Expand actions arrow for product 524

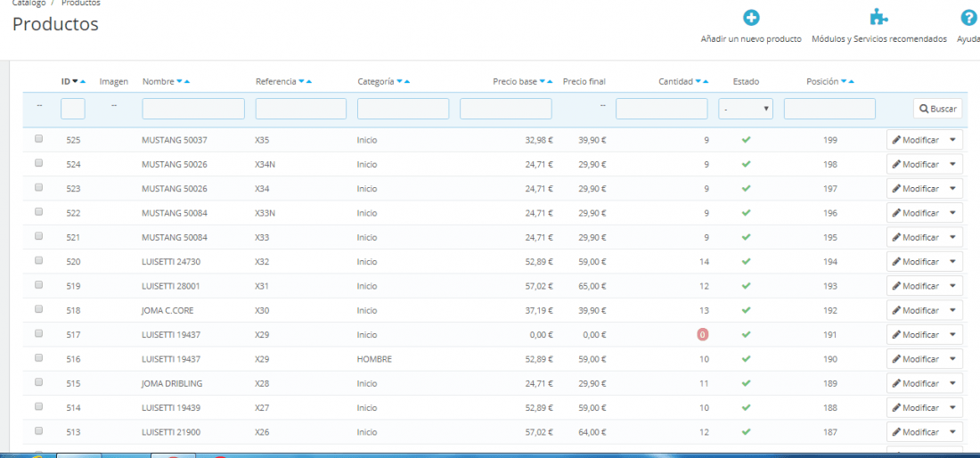(x=952, y=164)
